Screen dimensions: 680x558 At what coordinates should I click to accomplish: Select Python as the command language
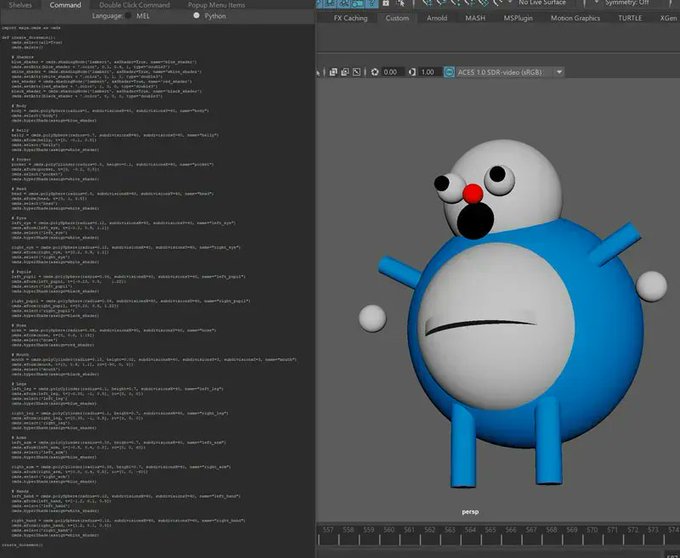pos(196,16)
